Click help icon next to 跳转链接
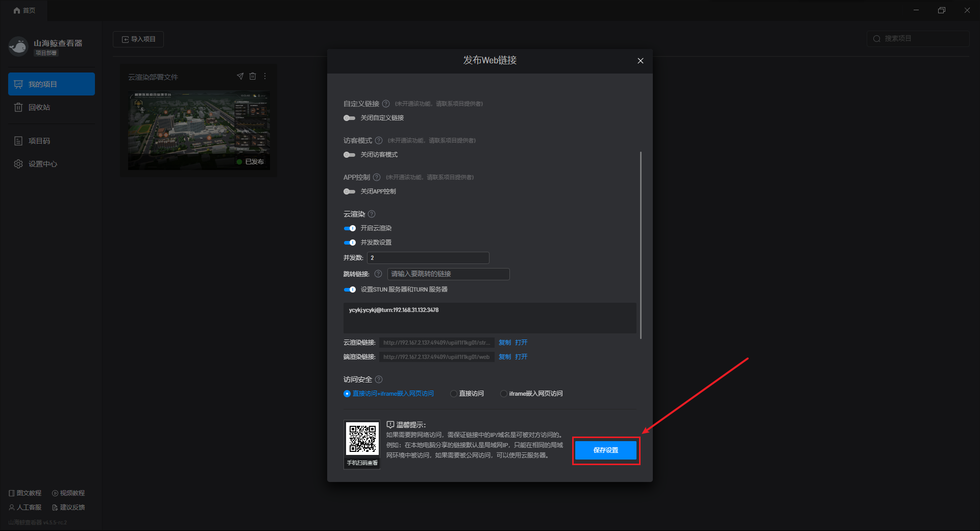 coord(378,274)
